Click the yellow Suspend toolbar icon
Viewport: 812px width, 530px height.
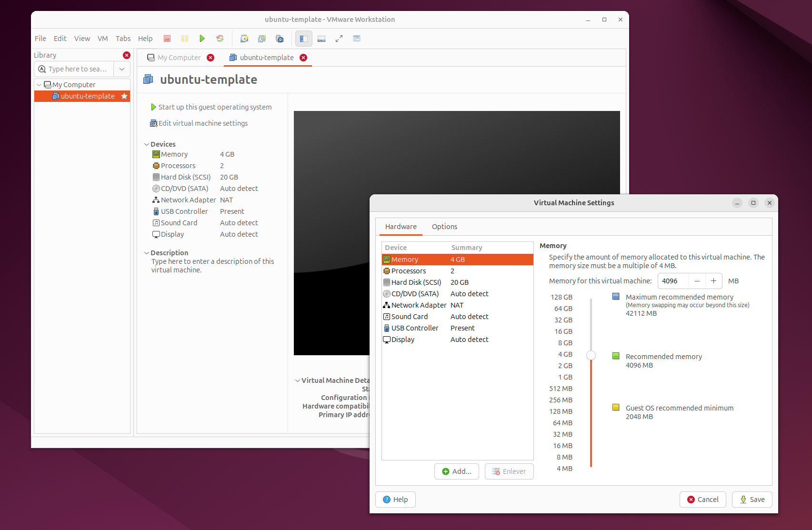pos(185,39)
